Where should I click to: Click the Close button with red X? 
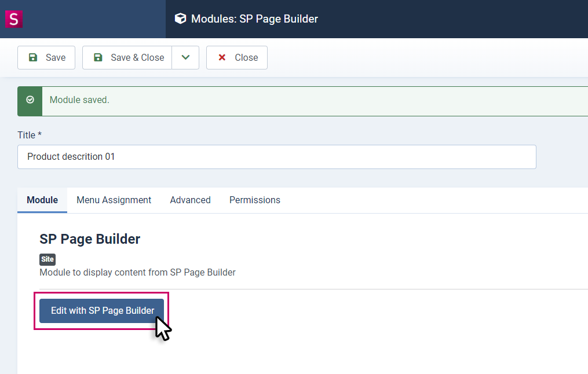pos(237,58)
